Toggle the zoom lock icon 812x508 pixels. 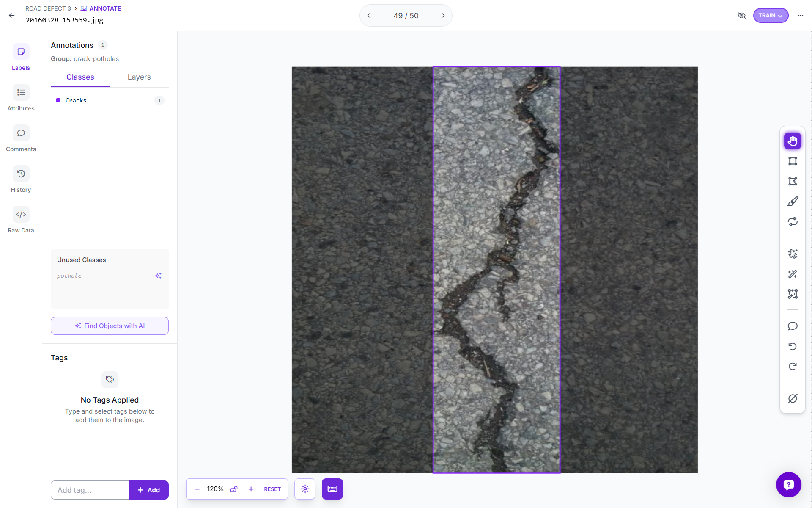234,489
